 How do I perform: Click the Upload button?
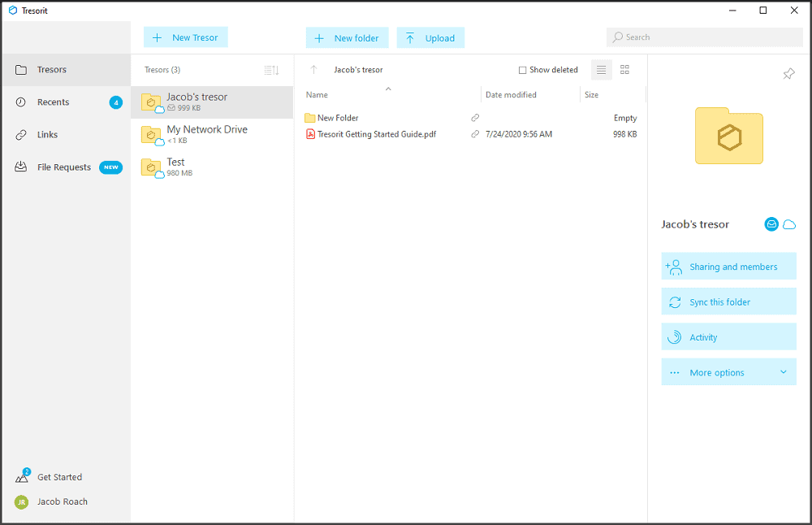point(430,38)
